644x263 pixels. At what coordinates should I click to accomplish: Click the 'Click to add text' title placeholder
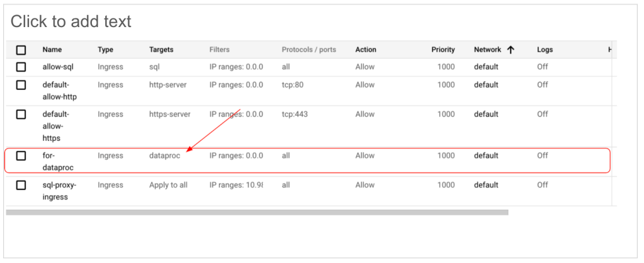tap(71, 21)
